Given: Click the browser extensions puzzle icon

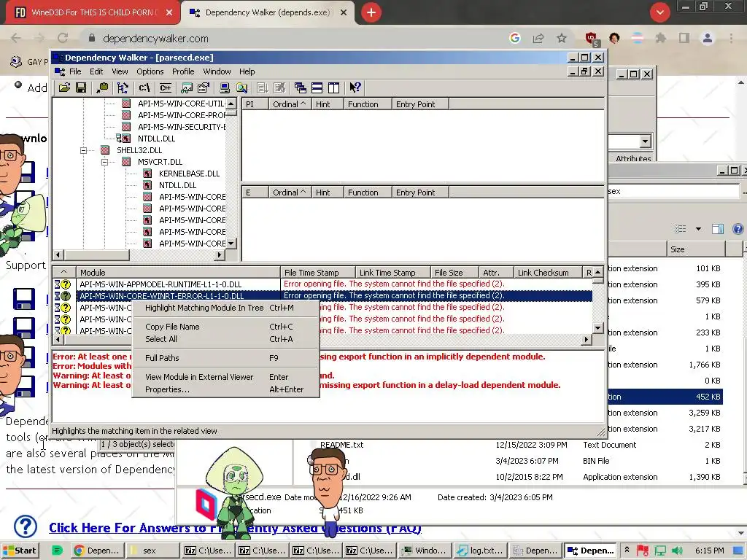Looking at the screenshot, I should 660,38.
